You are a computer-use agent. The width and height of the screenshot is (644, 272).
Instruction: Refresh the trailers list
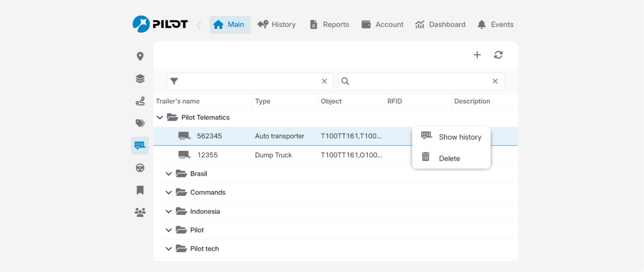point(498,55)
